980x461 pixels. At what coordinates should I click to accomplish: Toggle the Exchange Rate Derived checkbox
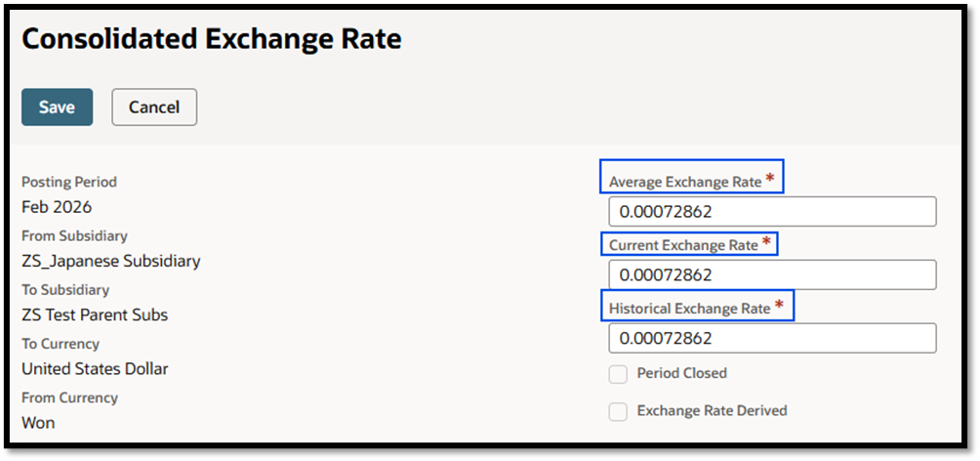click(618, 411)
